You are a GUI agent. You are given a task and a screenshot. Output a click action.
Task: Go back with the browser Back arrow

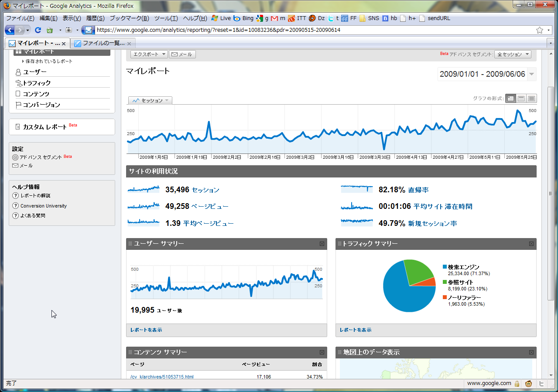tap(10, 30)
